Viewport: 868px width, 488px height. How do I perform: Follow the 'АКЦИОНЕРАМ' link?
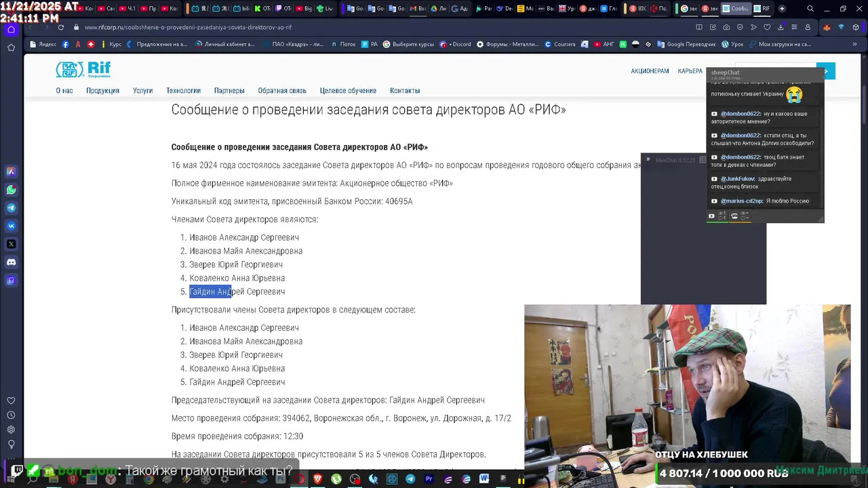650,71
